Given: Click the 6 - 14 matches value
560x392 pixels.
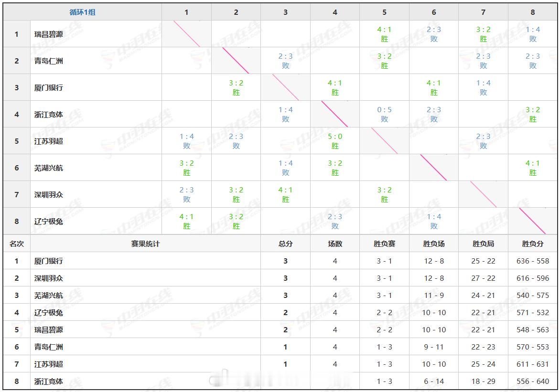Looking at the screenshot, I should (434, 381).
